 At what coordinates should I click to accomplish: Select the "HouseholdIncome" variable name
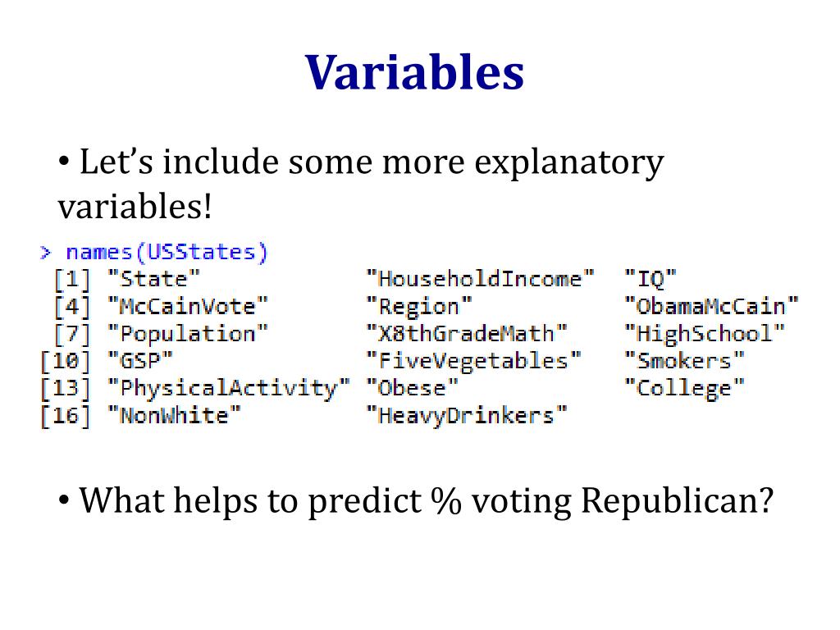tap(480, 279)
